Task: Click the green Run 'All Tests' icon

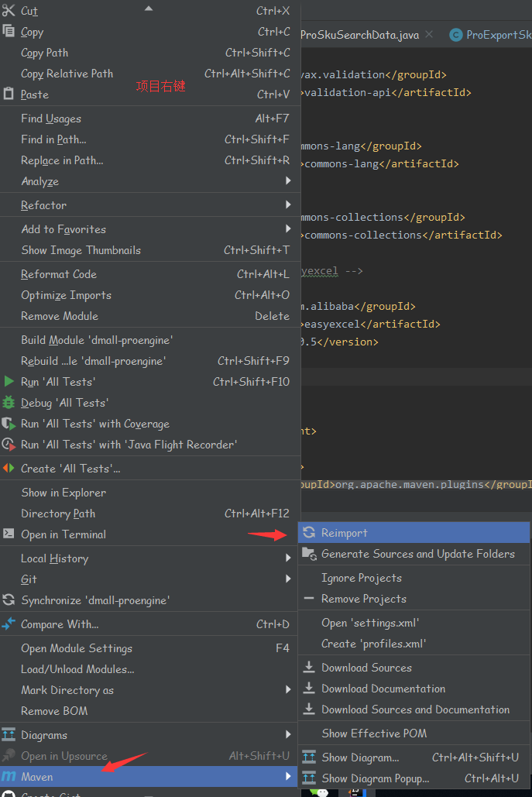Action: [x=9, y=382]
